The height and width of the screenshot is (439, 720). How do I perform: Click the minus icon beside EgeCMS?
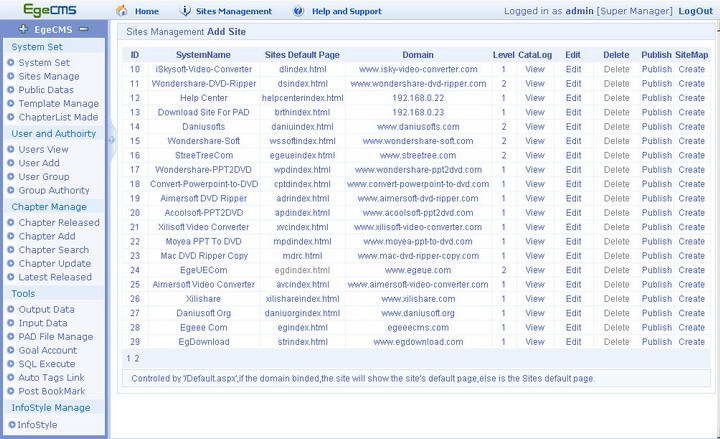84,29
